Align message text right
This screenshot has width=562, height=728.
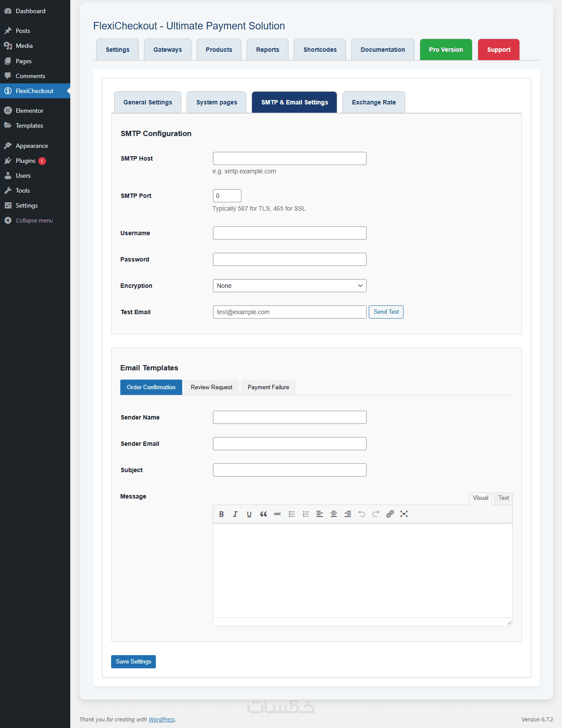click(348, 514)
